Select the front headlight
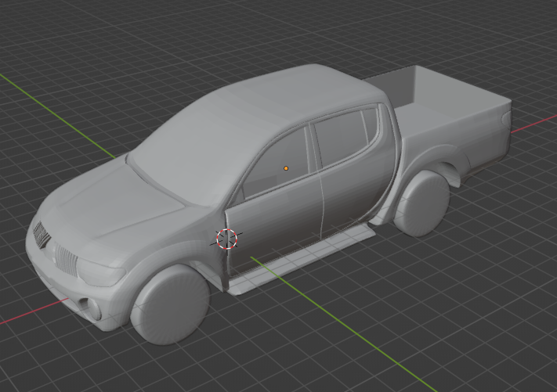Image resolution: width=557 pixels, height=392 pixels. (101, 272)
